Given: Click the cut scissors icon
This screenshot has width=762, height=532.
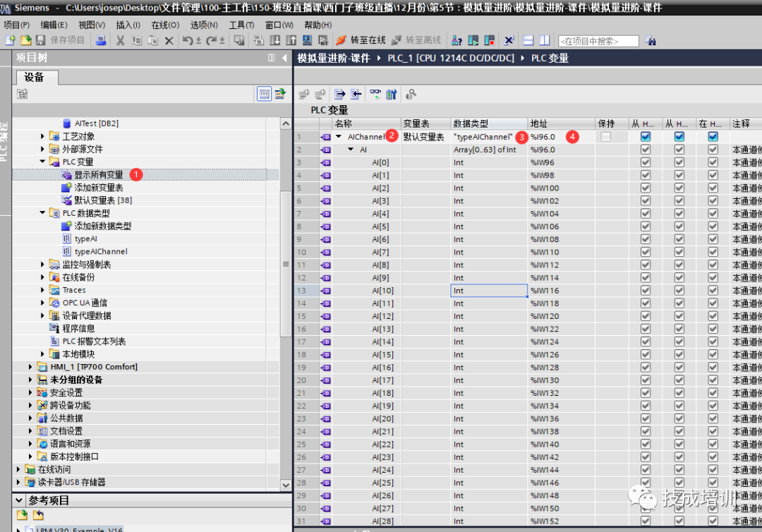Looking at the screenshot, I should pyautogui.click(x=121, y=40).
